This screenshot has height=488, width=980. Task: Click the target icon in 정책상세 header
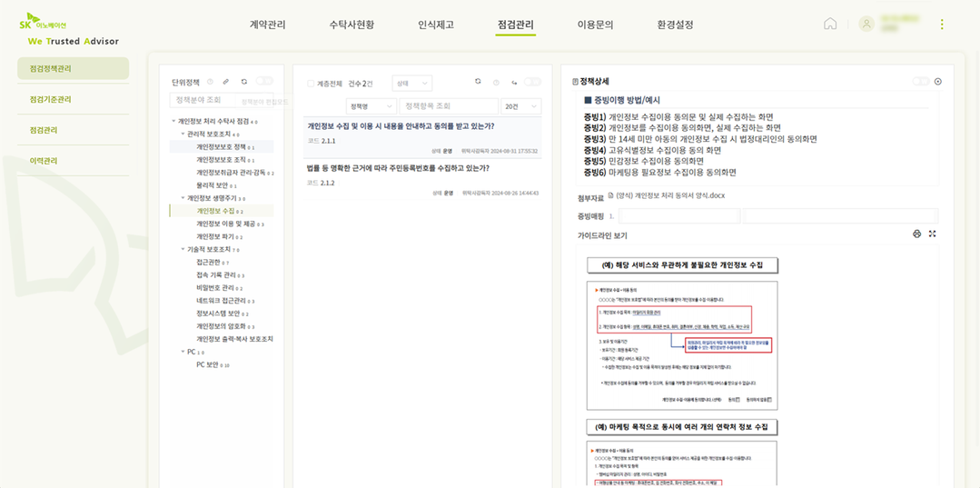[937, 82]
